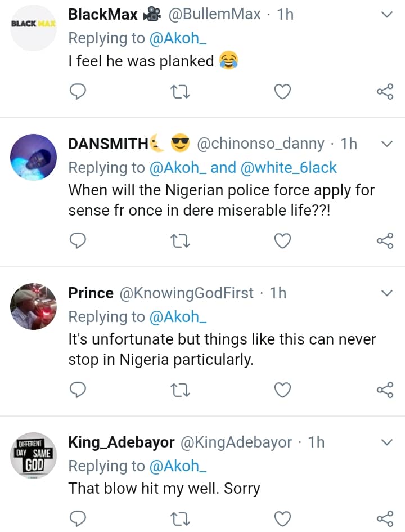Open the @Akoh_ link in King_Adebayor's reply
The image size is (405, 532).
coord(178,466)
